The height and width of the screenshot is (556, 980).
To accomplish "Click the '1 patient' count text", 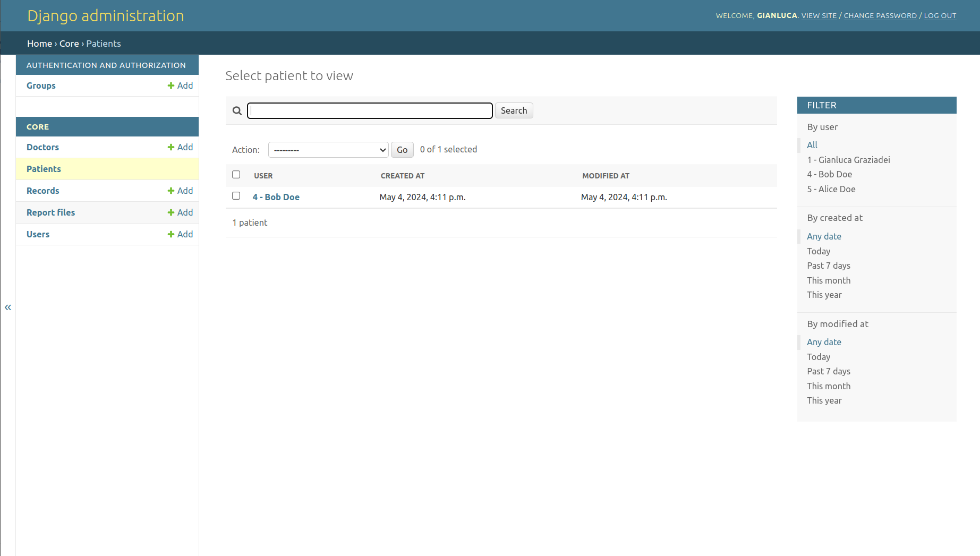I will [250, 223].
